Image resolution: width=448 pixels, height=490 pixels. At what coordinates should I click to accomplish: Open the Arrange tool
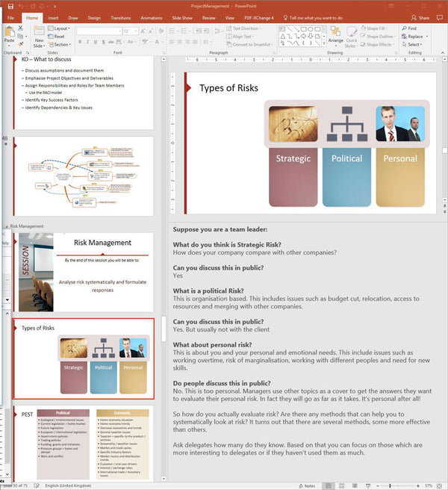335,35
